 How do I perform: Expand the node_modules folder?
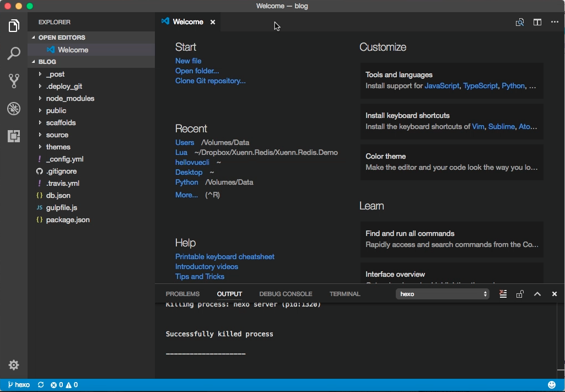click(91, 98)
